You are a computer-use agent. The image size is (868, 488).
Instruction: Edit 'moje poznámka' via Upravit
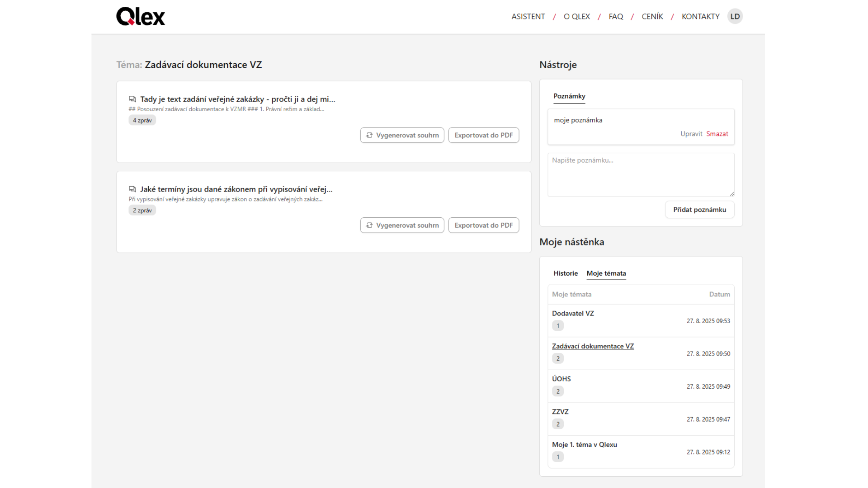[x=691, y=134]
